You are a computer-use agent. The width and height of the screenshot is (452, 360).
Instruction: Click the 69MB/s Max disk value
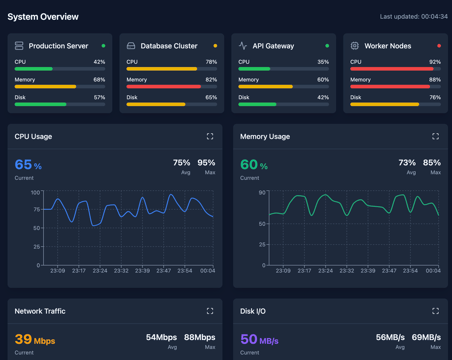click(426, 337)
